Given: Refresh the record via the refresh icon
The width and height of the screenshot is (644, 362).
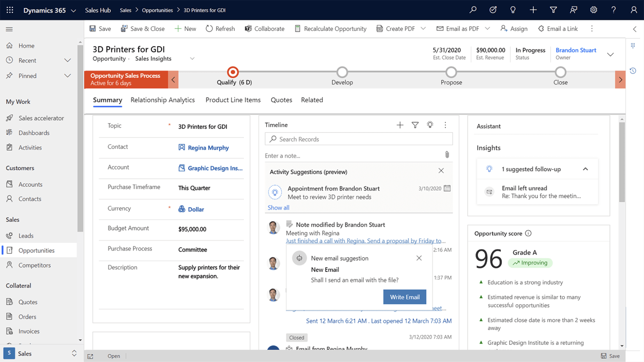Looking at the screenshot, I should [209, 29].
